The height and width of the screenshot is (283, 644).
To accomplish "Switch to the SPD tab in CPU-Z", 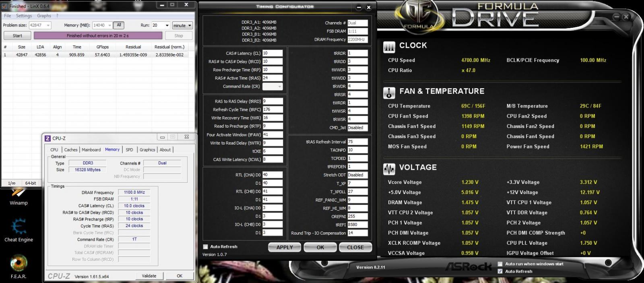I will tap(129, 150).
